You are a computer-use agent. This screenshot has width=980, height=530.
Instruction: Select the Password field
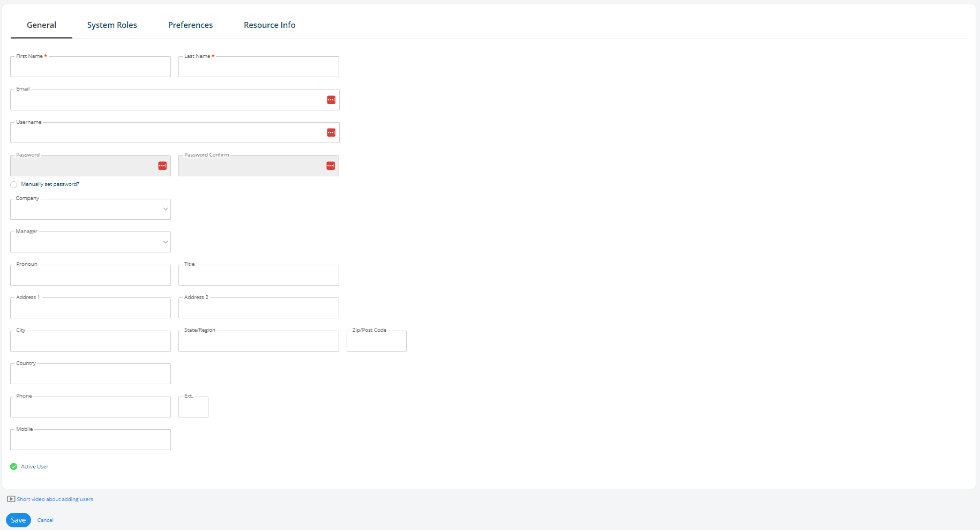(x=91, y=166)
